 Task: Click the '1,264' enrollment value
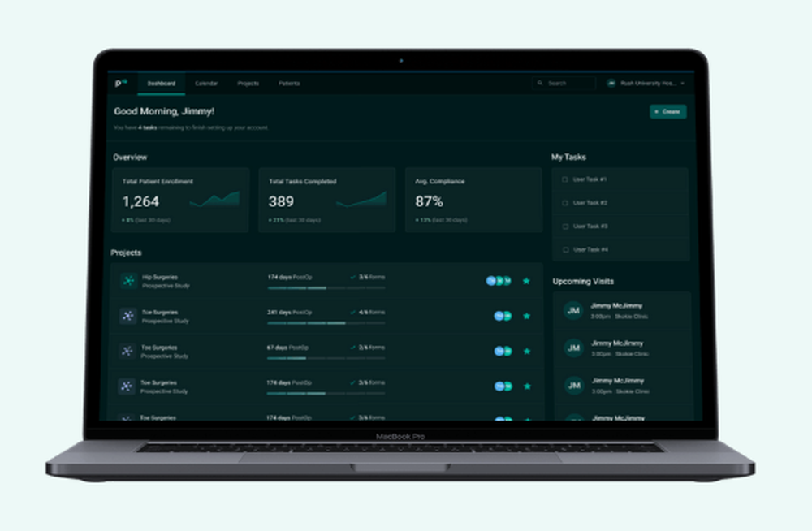point(140,201)
